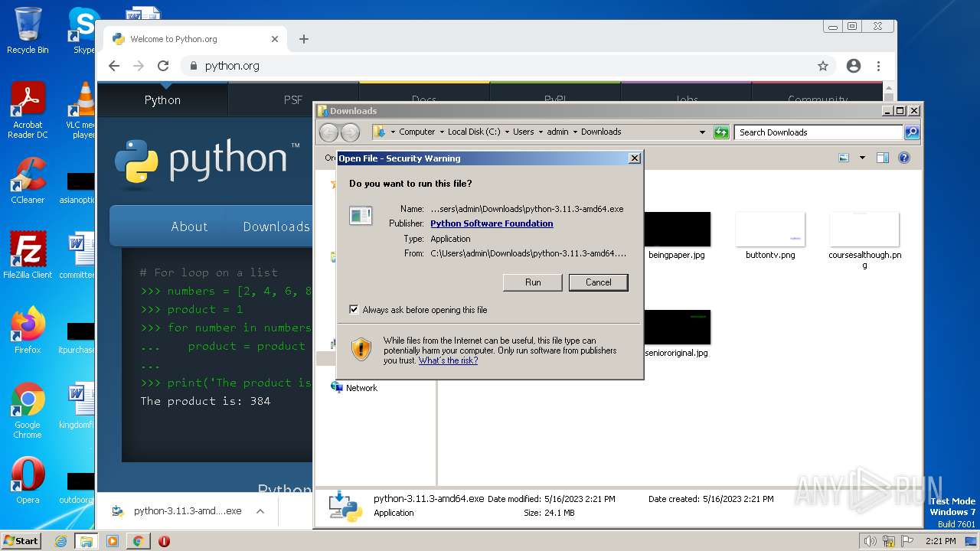
Task: Select Downloads in the explorer breadcrumb
Action: 601,132
